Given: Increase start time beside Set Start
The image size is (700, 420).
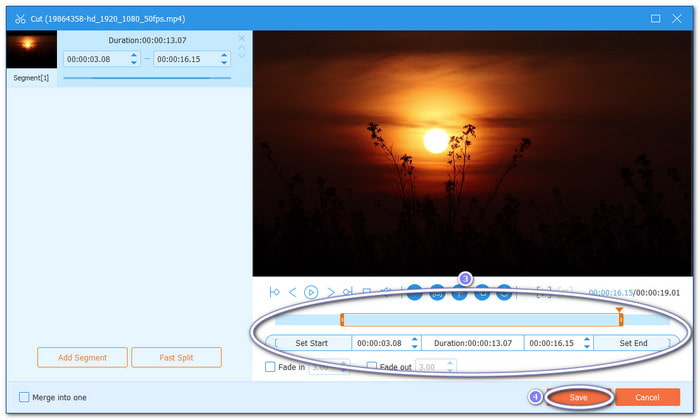Looking at the screenshot, I should tap(414, 340).
